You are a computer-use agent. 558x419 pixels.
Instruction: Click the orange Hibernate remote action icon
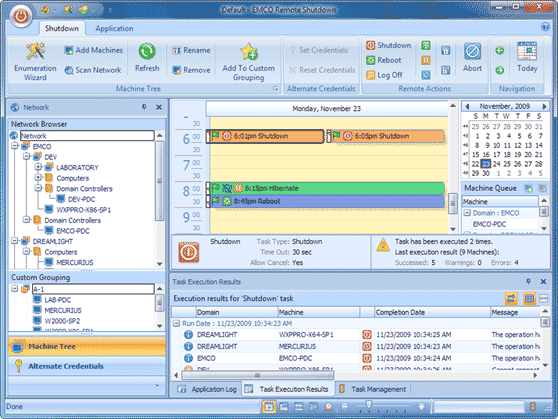426,60
